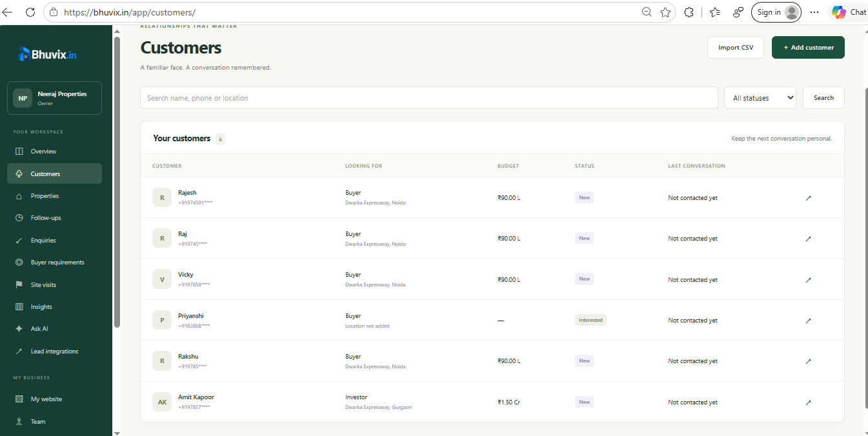The height and width of the screenshot is (436, 868).
Task: Click the My website icon
Action: [19, 399]
